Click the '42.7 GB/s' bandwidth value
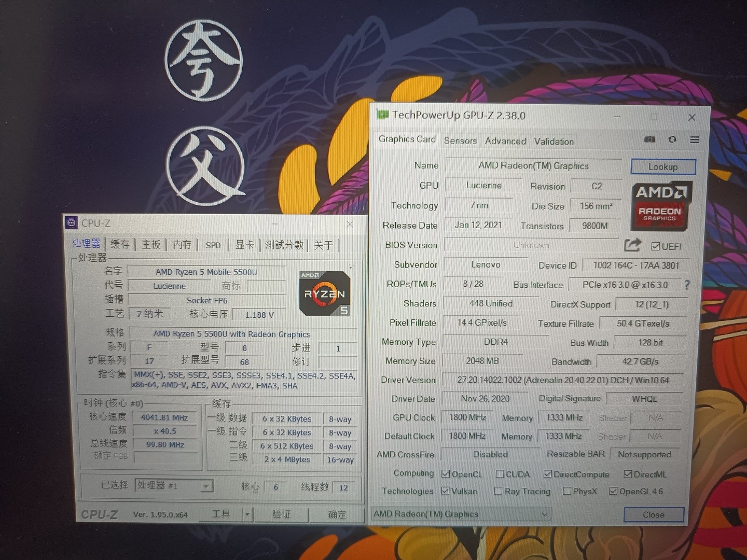 (x=640, y=361)
